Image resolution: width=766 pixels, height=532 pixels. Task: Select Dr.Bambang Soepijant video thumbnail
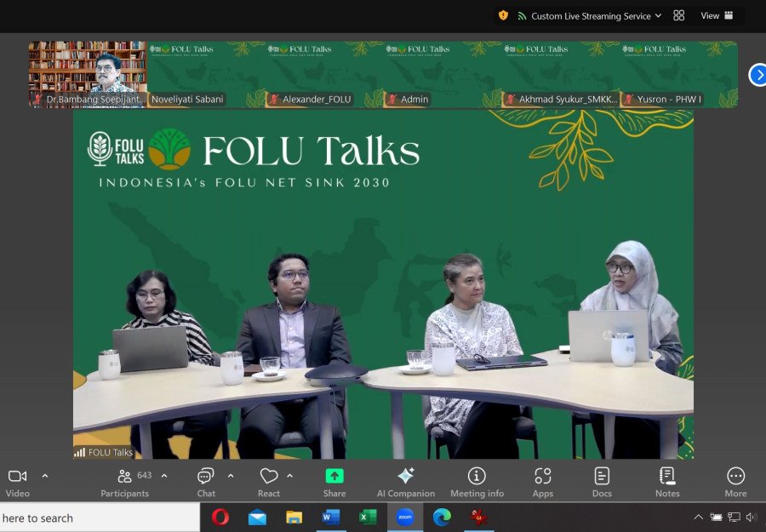coord(88,74)
